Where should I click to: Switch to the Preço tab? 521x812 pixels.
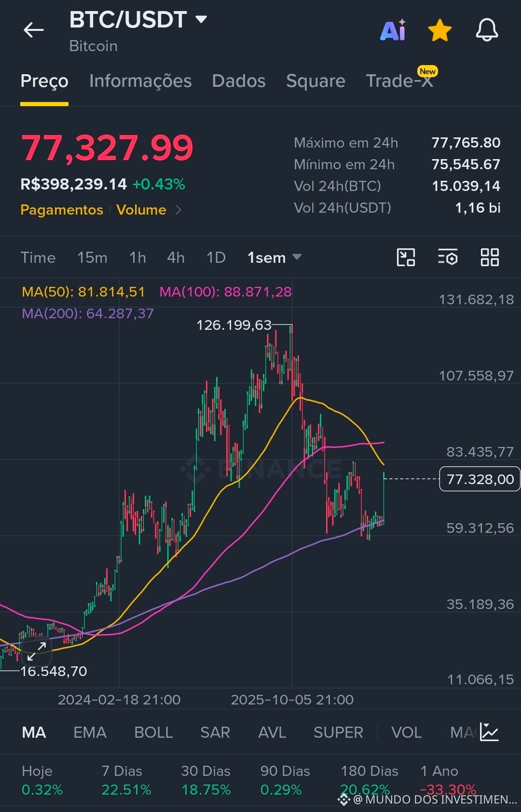(44, 81)
